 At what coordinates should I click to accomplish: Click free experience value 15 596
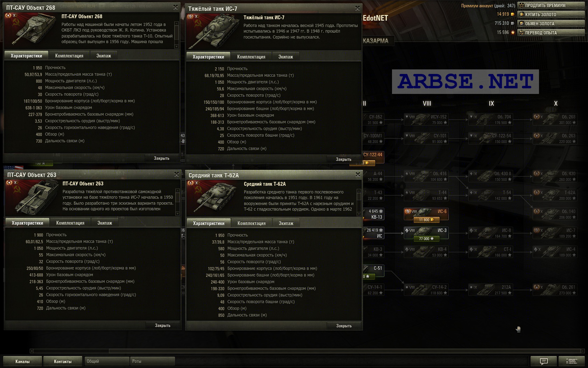(x=506, y=33)
